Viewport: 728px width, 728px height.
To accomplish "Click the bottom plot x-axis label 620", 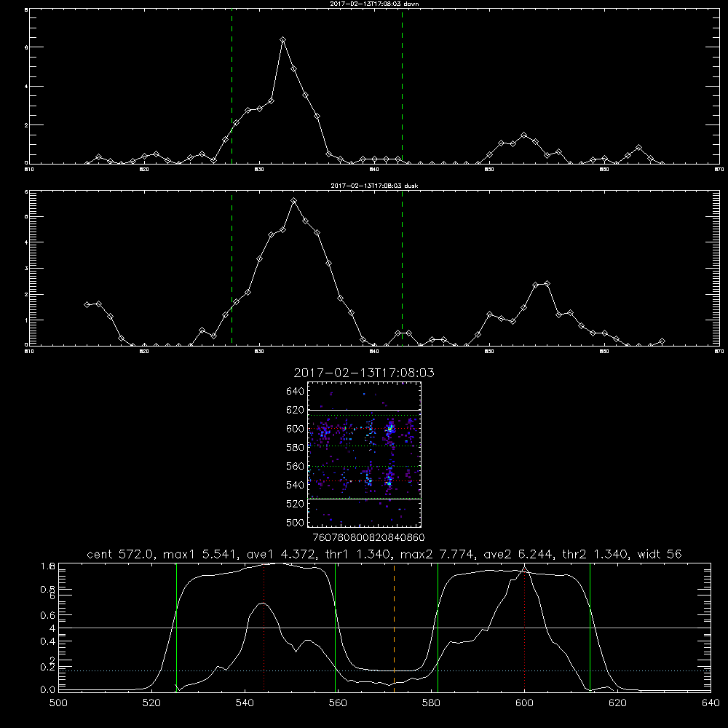I will pos(617,703).
